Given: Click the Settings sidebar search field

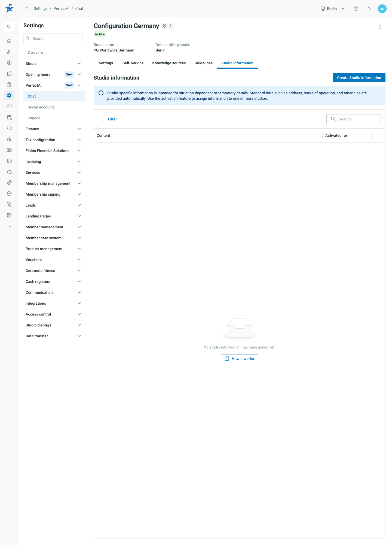Looking at the screenshot, I should point(53,38).
